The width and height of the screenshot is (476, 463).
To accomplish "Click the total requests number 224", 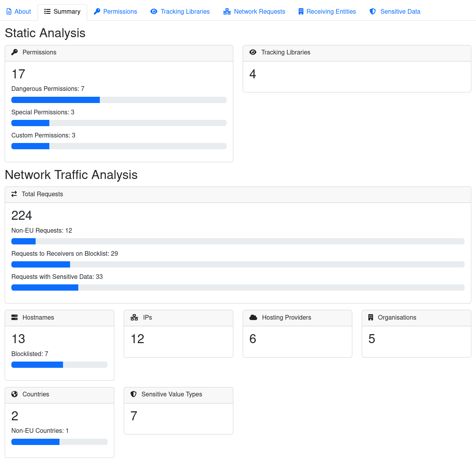I will click(22, 215).
